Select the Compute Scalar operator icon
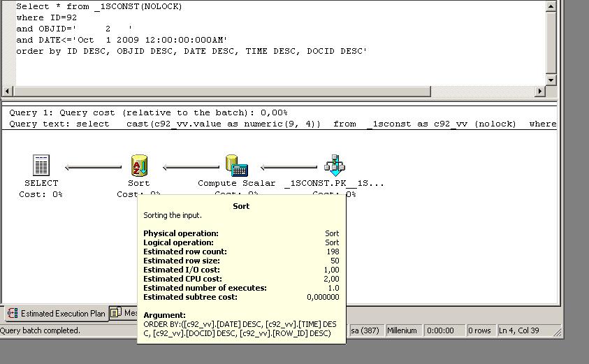This screenshot has height=364, width=589. click(236, 166)
